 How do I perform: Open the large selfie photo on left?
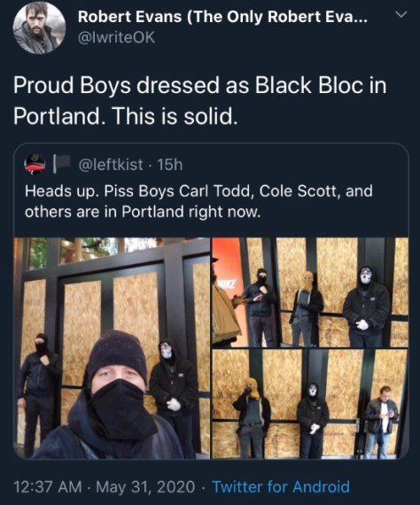(112, 348)
